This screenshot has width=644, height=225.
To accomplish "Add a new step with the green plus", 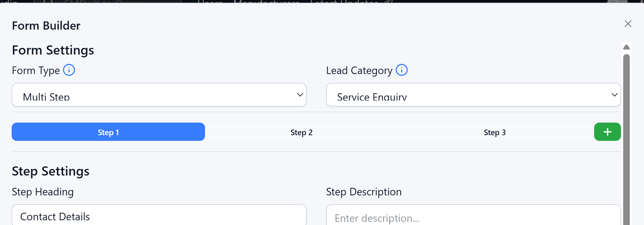I will (607, 132).
